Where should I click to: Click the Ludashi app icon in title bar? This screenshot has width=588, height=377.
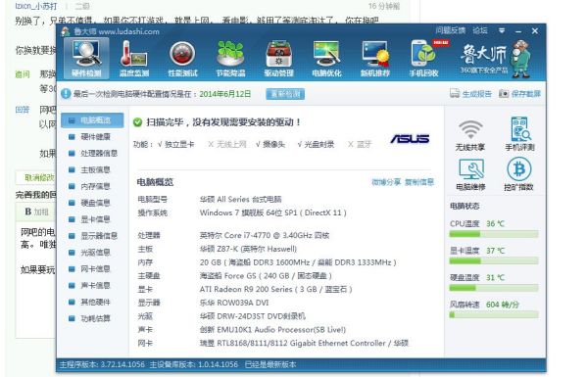tap(66, 31)
